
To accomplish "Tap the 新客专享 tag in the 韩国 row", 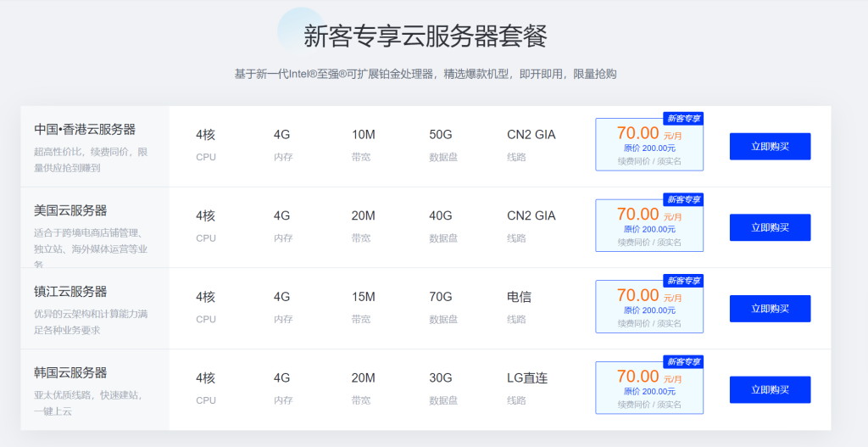I will pyautogui.click(x=683, y=361).
